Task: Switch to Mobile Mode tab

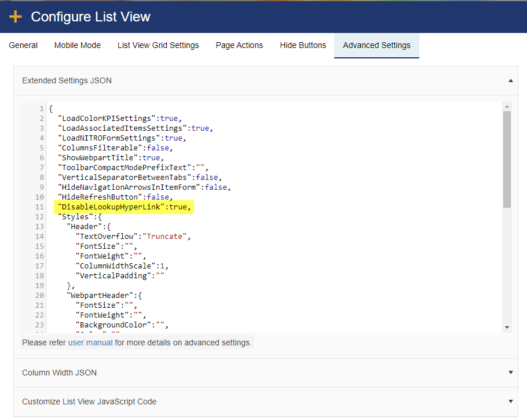Action: (x=78, y=45)
